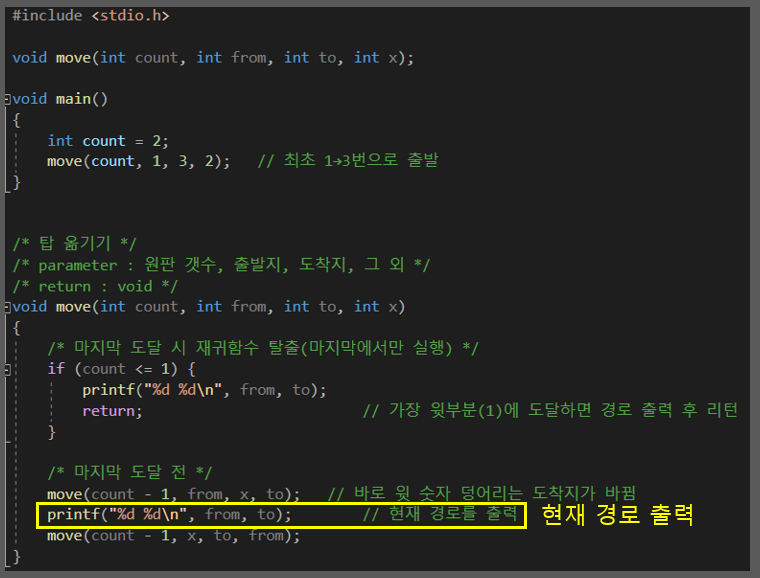Collapse the move function definition fold marker

tap(7, 307)
